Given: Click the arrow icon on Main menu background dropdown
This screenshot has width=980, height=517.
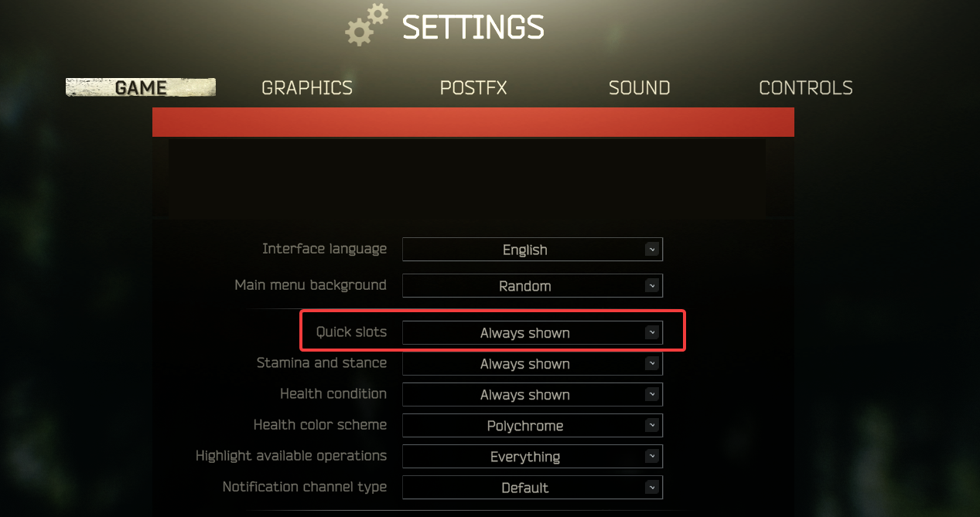Looking at the screenshot, I should [652, 286].
